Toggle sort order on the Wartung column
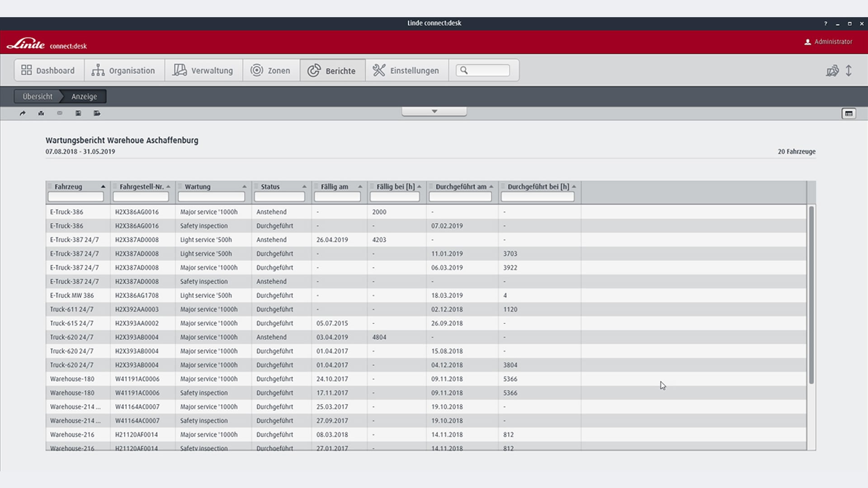868x488 pixels. point(245,186)
